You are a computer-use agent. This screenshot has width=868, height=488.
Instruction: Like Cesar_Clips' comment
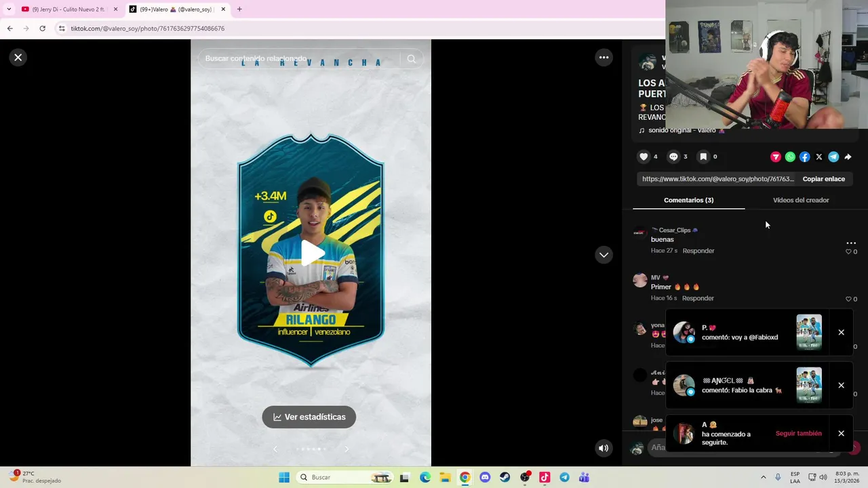click(x=848, y=251)
